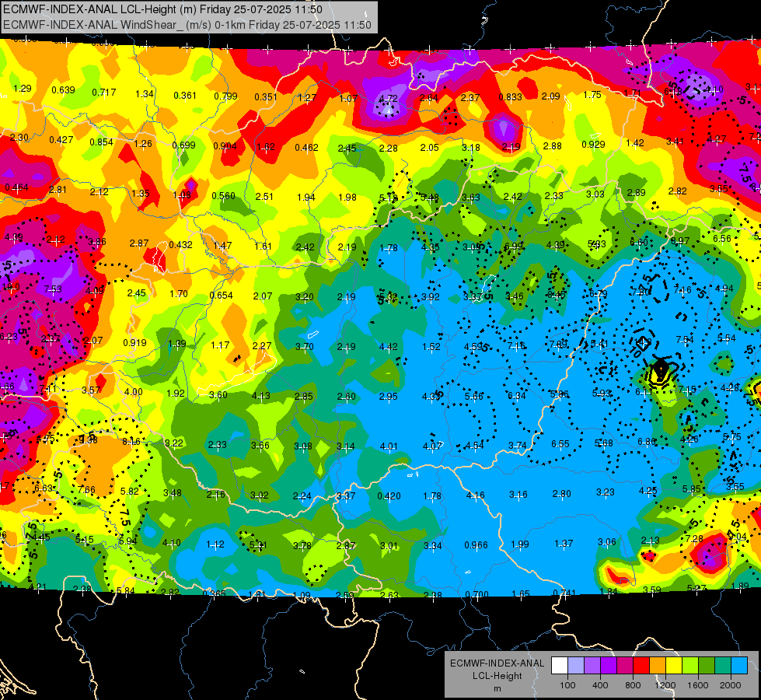The image size is (761, 700).
Task: Click the legend unit label m
Action: [x=497, y=688]
